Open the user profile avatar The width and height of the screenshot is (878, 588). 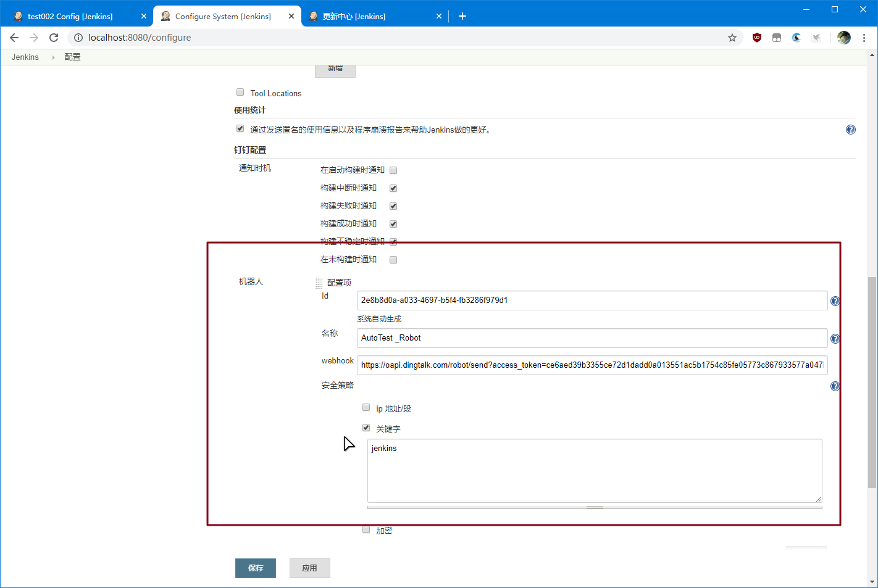844,38
